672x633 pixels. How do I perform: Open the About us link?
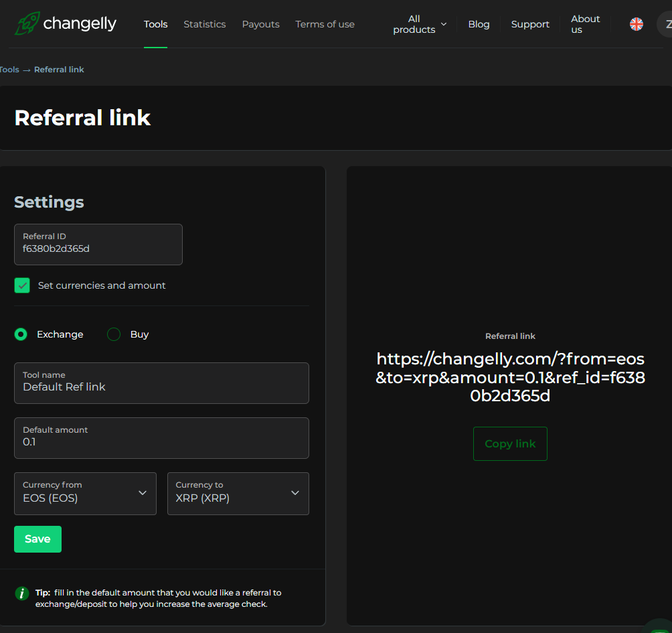pyautogui.click(x=586, y=24)
